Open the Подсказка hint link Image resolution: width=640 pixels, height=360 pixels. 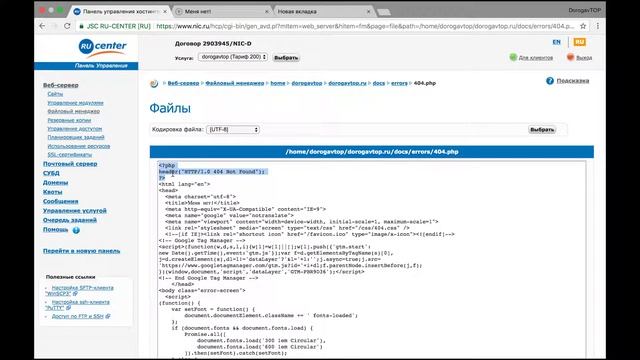coord(573,81)
